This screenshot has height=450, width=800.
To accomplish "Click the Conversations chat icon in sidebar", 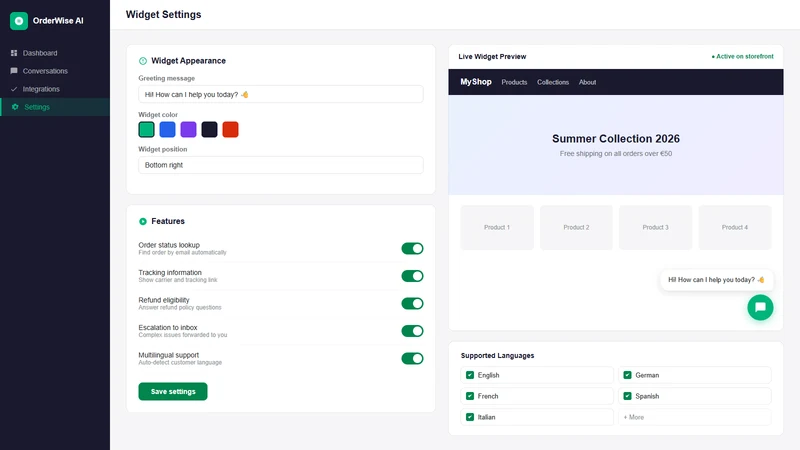I will pyautogui.click(x=14, y=71).
